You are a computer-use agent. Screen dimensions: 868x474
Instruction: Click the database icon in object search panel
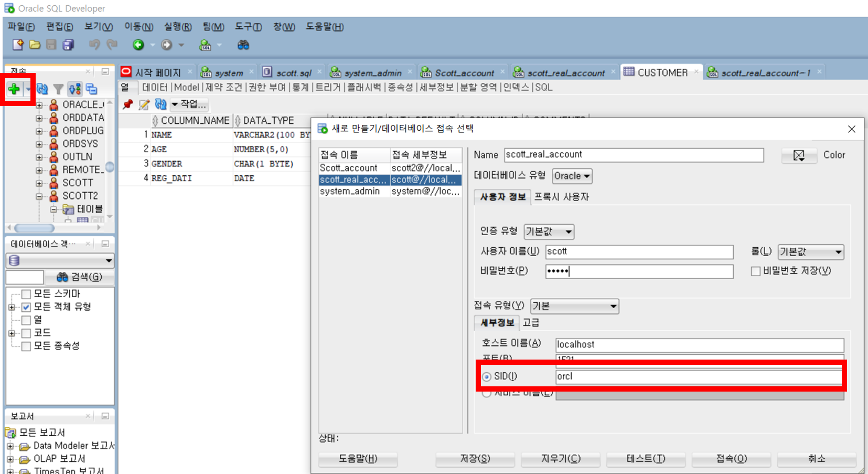tap(14, 260)
